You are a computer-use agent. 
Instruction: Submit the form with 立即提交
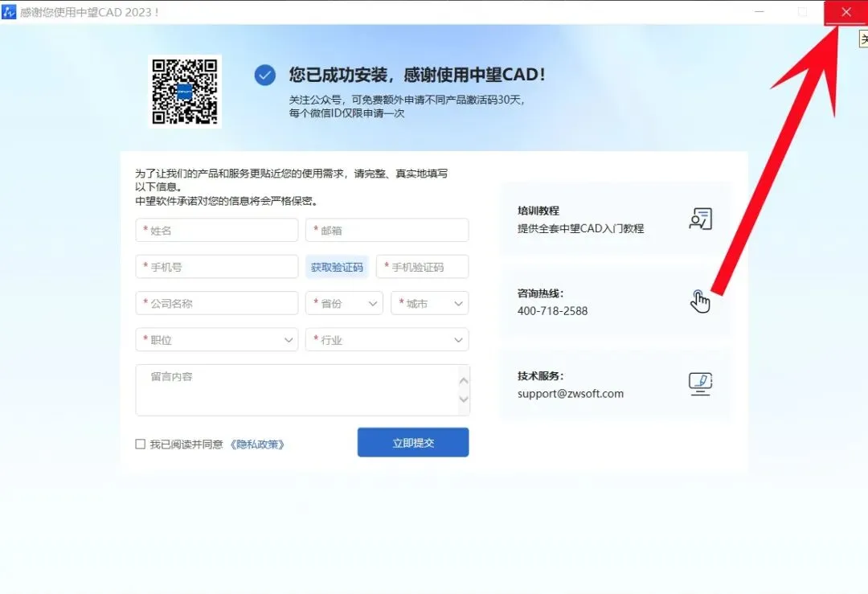point(413,442)
